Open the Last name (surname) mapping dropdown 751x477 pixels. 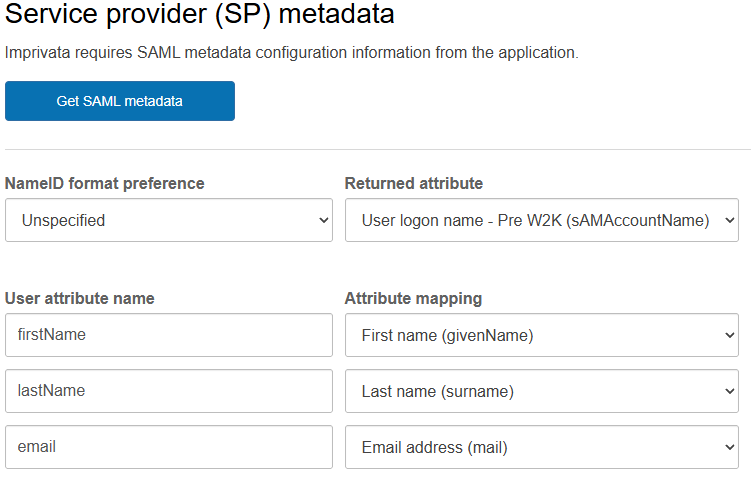(x=542, y=391)
